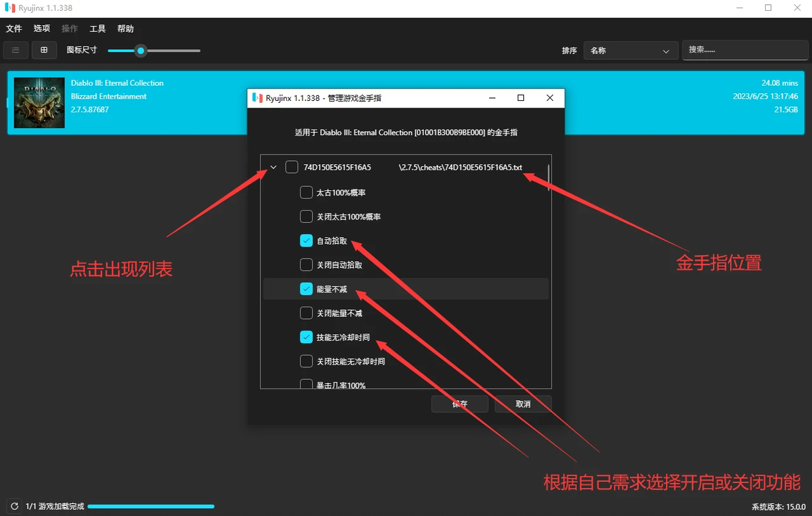Adjust the 图标尺寸 icon size slider
Viewport: 812px width, 516px height.
[x=154, y=50]
